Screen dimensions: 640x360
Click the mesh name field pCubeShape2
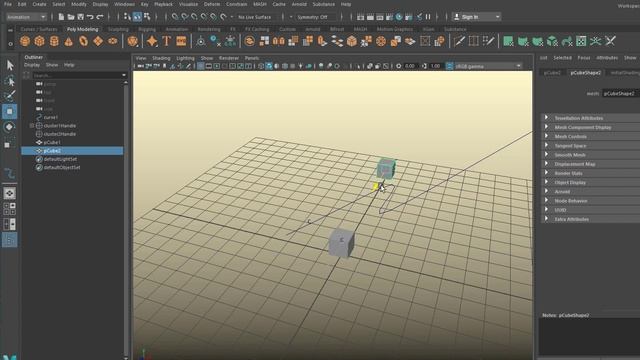621,93
